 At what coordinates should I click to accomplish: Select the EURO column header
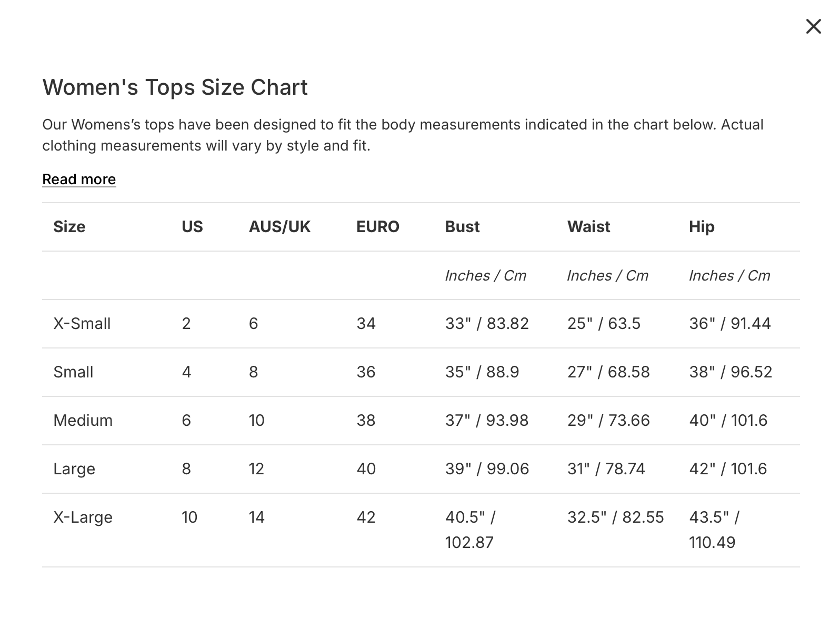378,227
